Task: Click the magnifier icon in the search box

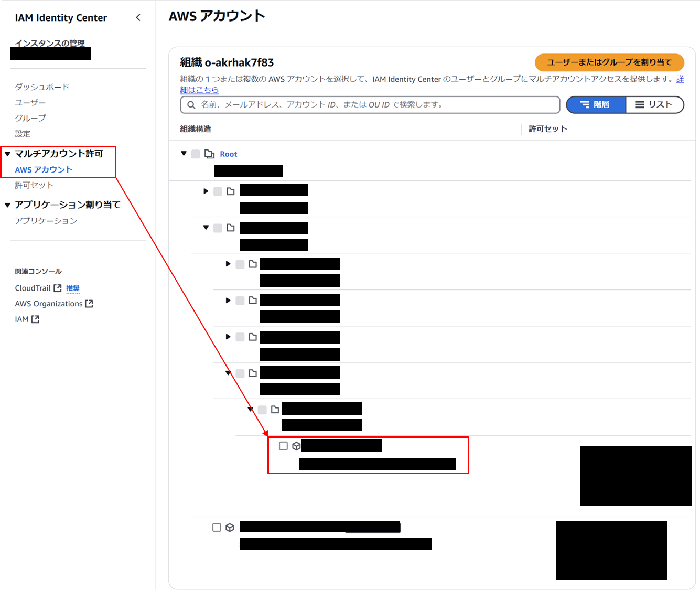Action: click(191, 105)
